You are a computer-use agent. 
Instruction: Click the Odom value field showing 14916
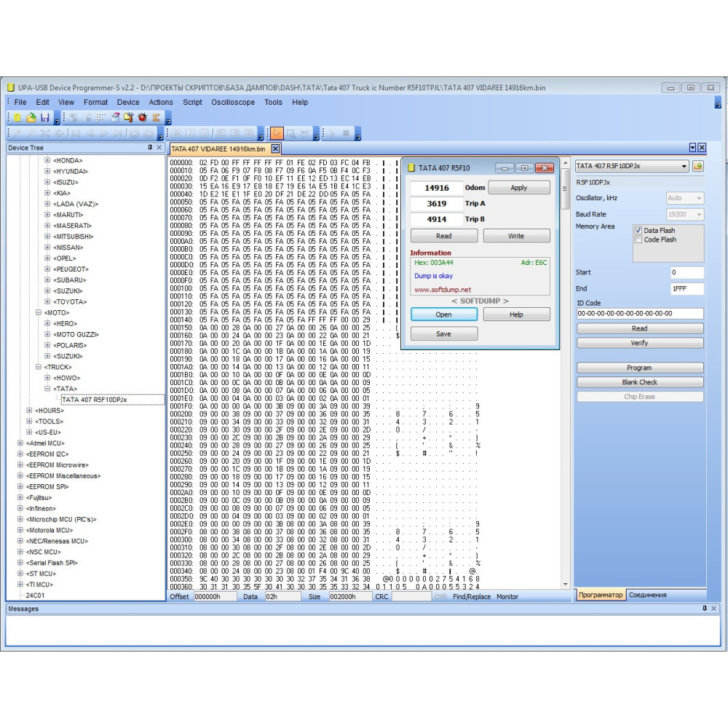pyautogui.click(x=437, y=188)
